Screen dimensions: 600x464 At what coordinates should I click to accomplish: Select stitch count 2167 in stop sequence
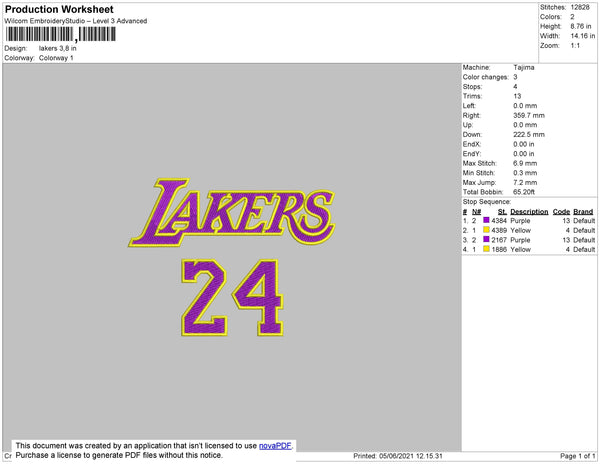click(x=499, y=240)
